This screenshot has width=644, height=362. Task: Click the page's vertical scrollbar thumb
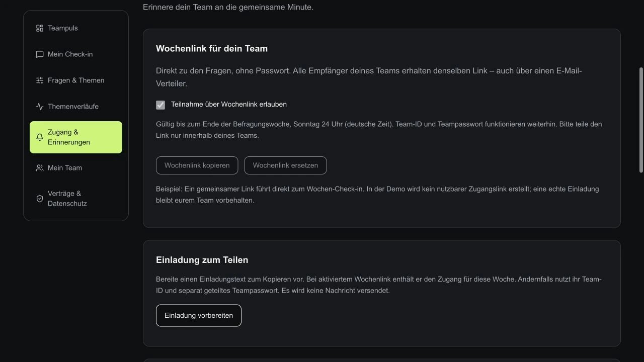[641, 120]
